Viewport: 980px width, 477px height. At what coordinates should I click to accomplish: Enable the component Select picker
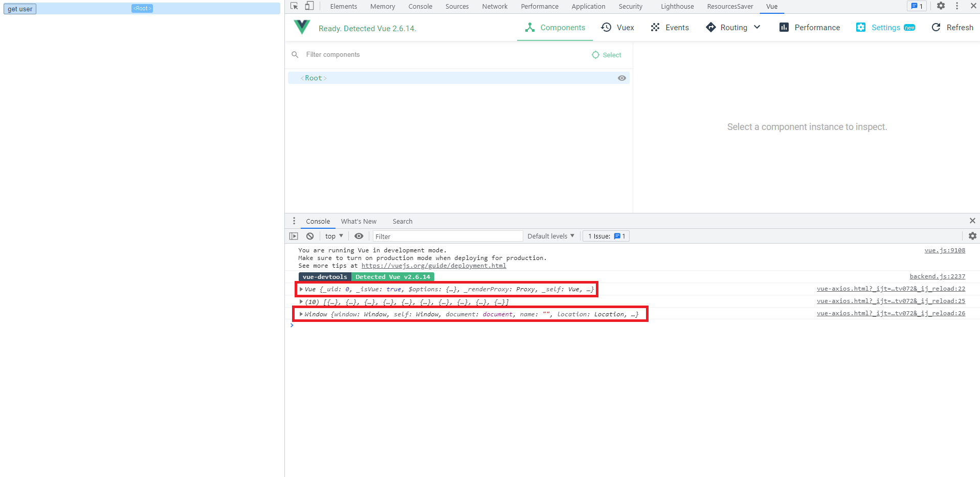point(607,55)
